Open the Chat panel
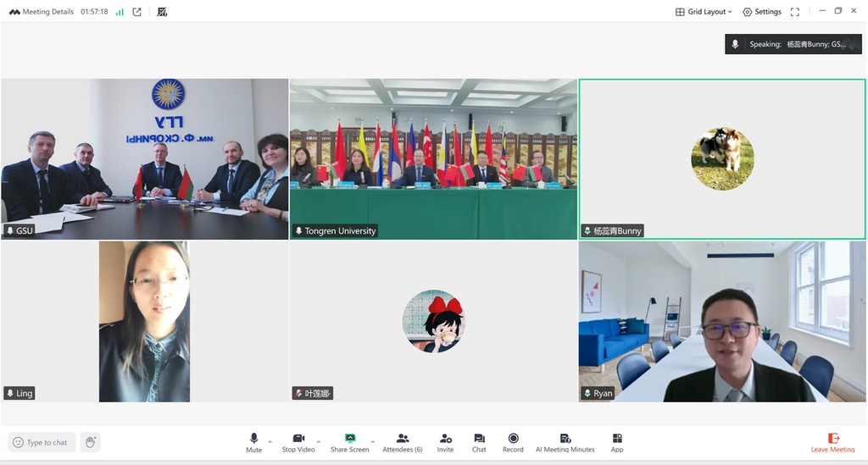Screen dimensions: 868x465 click(x=479, y=442)
